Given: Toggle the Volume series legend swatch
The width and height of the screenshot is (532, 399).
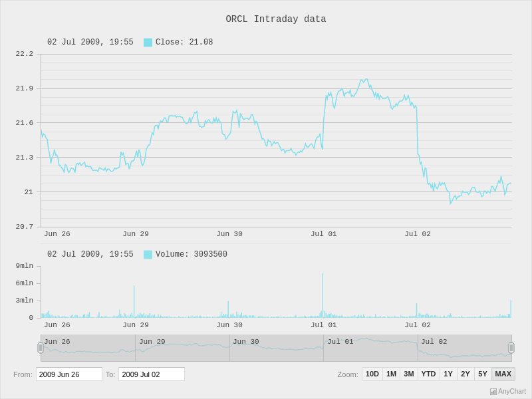Looking at the screenshot, I should (148, 255).
